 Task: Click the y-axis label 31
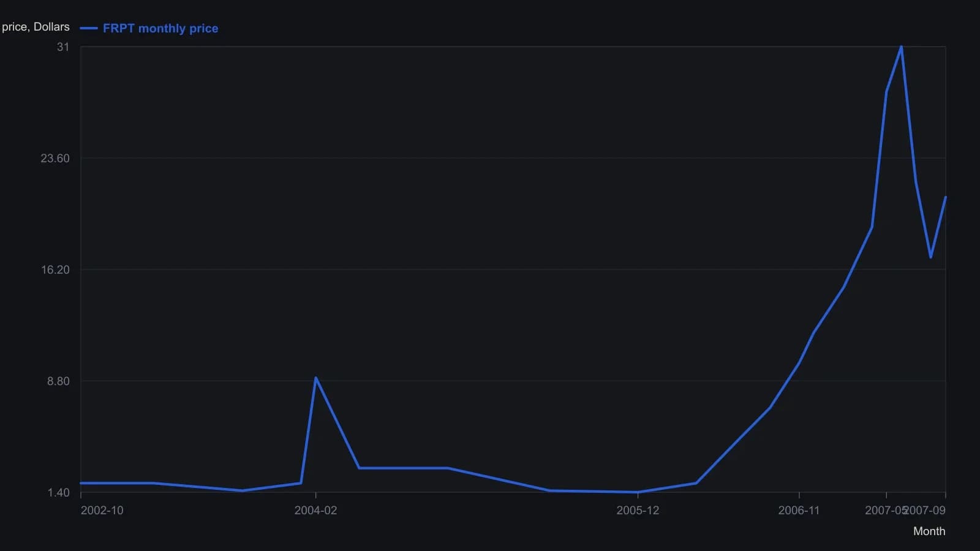click(63, 47)
